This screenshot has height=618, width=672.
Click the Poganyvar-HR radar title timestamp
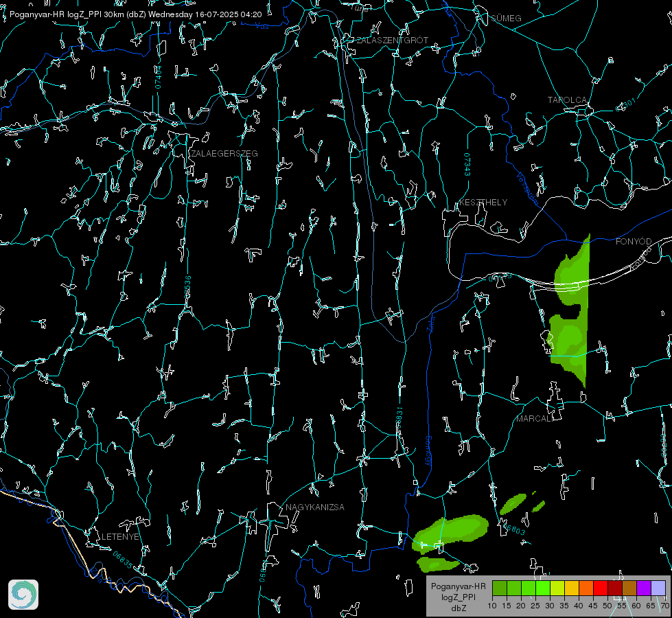click(x=135, y=14)
